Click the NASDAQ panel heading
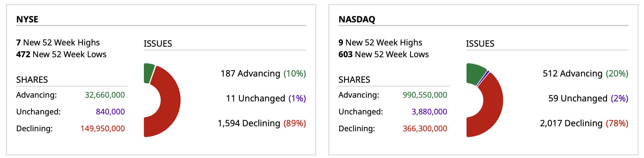The image size is (644, 158). tap(357, 19)
